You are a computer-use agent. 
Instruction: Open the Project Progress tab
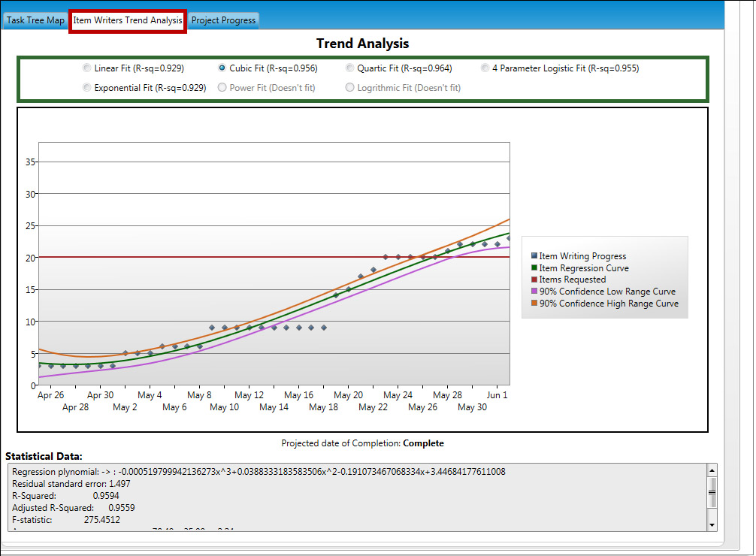223,20
